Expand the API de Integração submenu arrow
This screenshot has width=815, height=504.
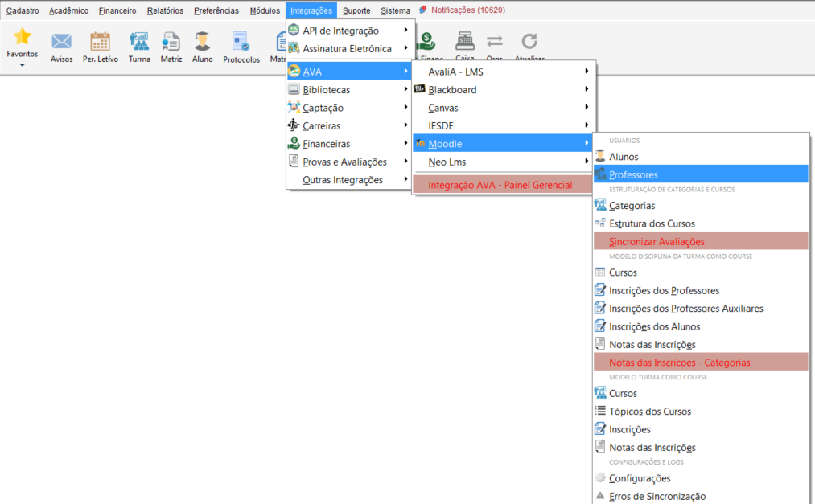pyautogui.click(x=405, y=30)
